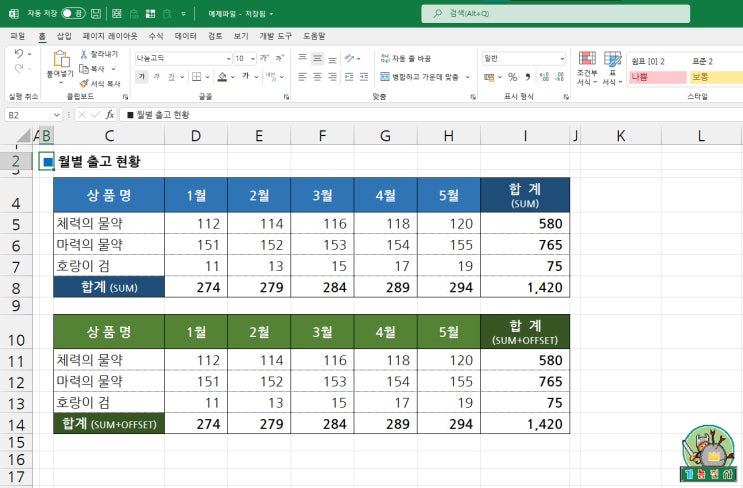Click the formula bar text 월별 출고 현황
The height and width of the screenshot is (488, 743).
pyautogui.click(x=163, y=115)
